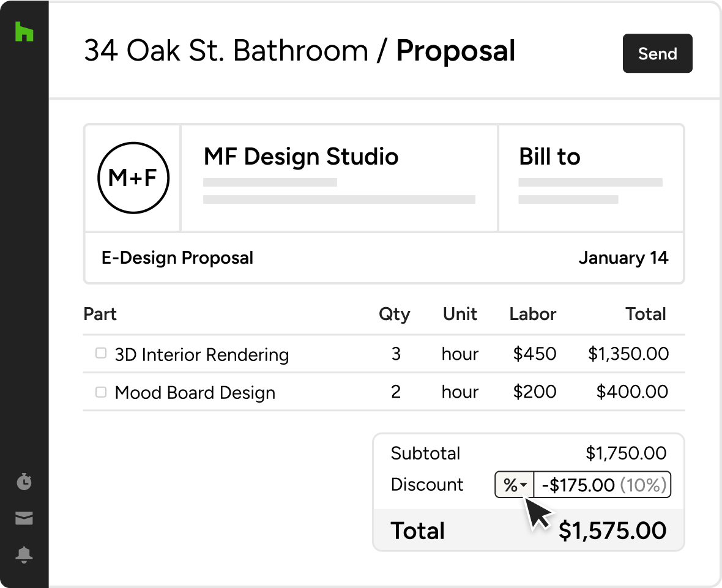This screenshot has width=722, height=588.
Task: Open the notifications bell icon
Action: click(24, 555)
